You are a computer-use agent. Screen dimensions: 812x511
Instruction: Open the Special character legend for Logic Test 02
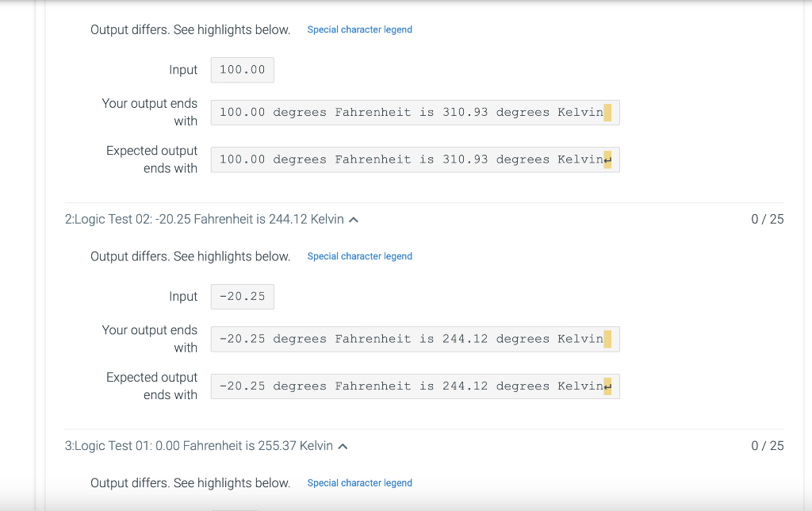click(x=359, y=255)
